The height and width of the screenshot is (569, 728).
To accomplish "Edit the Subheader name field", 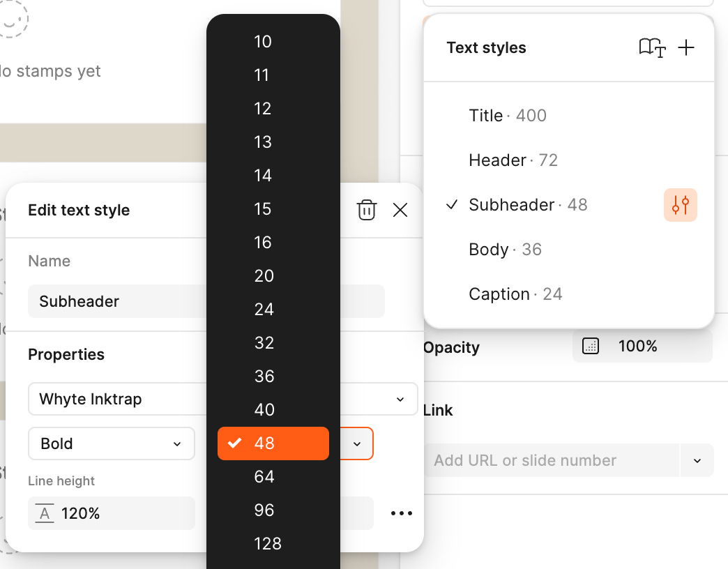I will pyautogui.click(x=206, y=301).
